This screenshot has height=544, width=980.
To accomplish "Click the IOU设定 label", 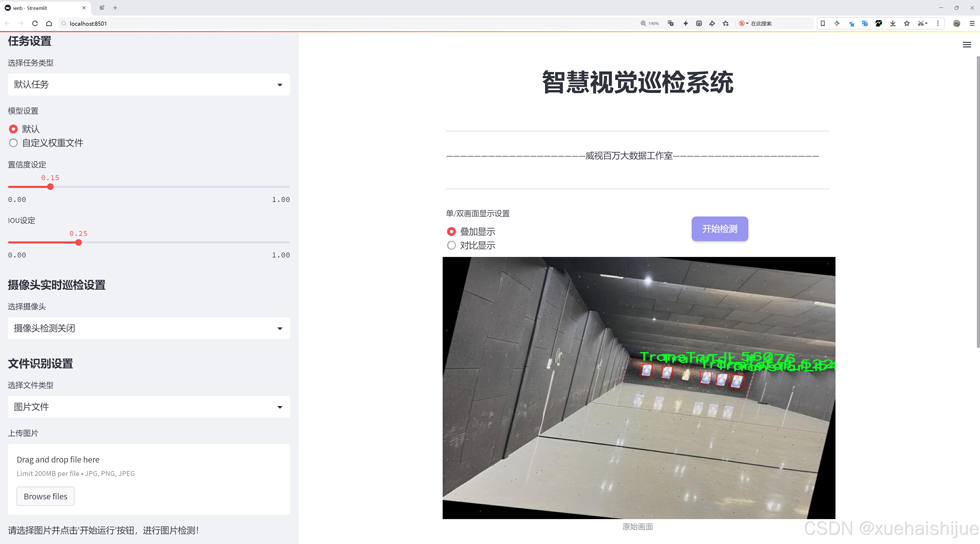I will 21,220.
